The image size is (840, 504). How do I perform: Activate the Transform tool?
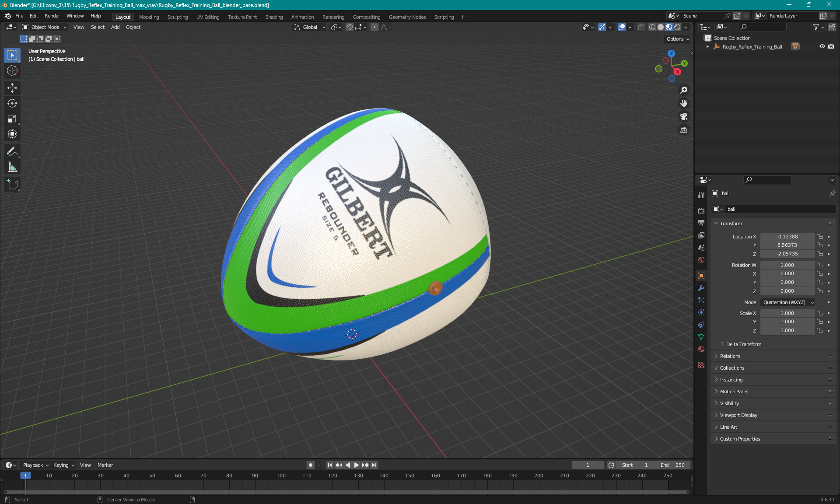tap(12, 134)
